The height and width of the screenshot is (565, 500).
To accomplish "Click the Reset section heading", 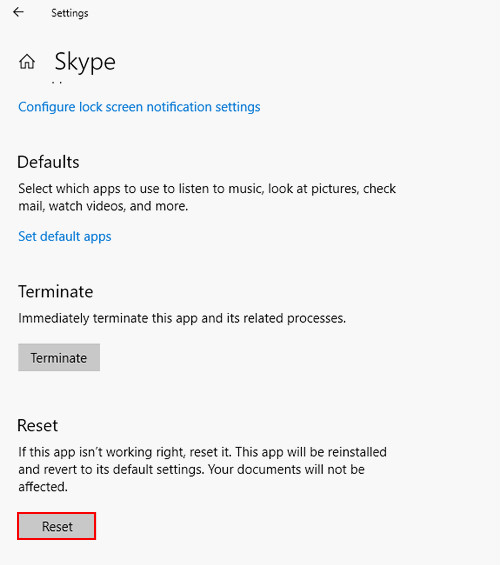I will click(37, 426).
